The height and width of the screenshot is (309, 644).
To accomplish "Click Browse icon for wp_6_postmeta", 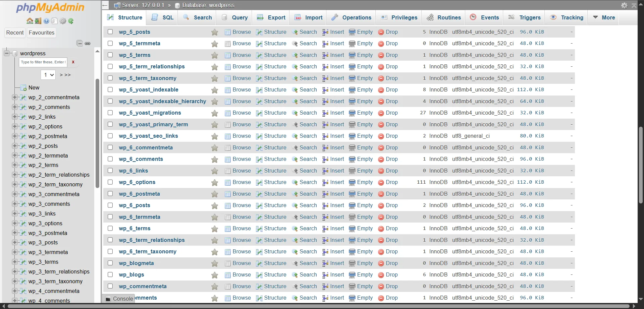I will tap(228, 194).
